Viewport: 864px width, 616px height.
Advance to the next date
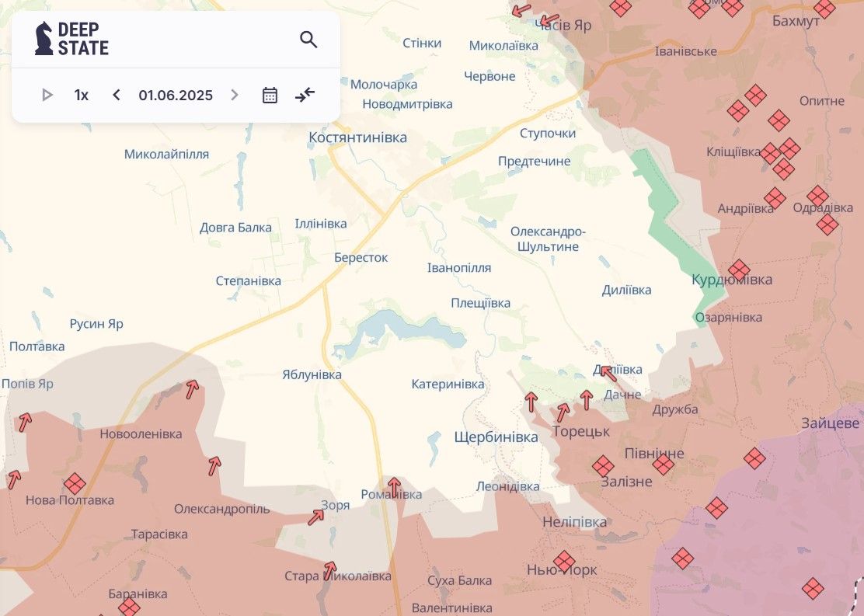pos(235,95)
